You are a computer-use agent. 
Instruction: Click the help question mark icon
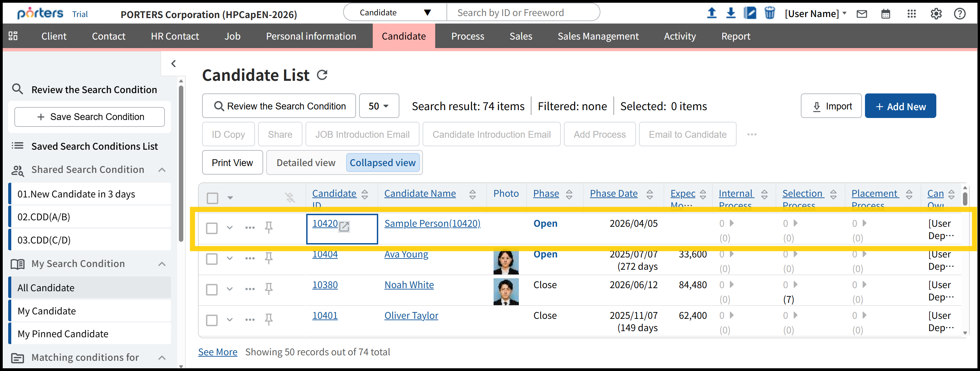960,14
